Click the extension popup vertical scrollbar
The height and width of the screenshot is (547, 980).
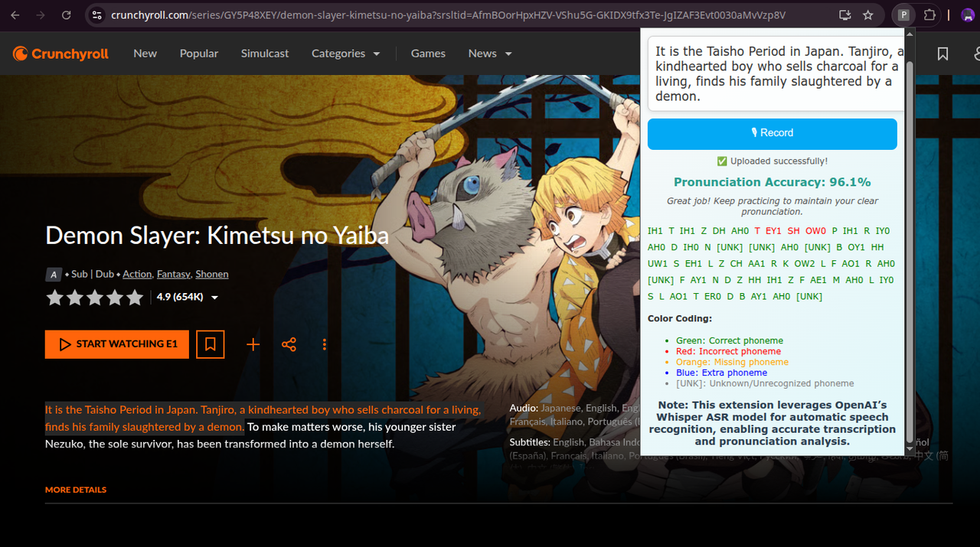tap(910, 252)
